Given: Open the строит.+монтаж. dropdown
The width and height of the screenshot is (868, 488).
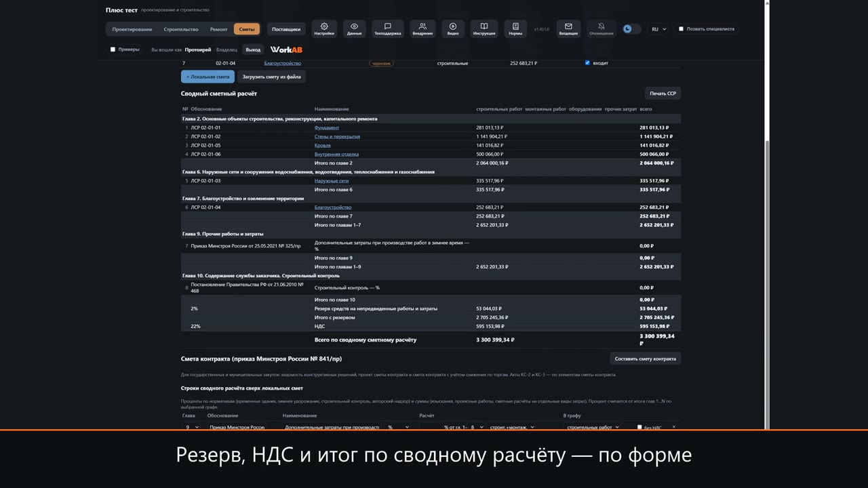Looking at the screenshot, I should 512,427.
